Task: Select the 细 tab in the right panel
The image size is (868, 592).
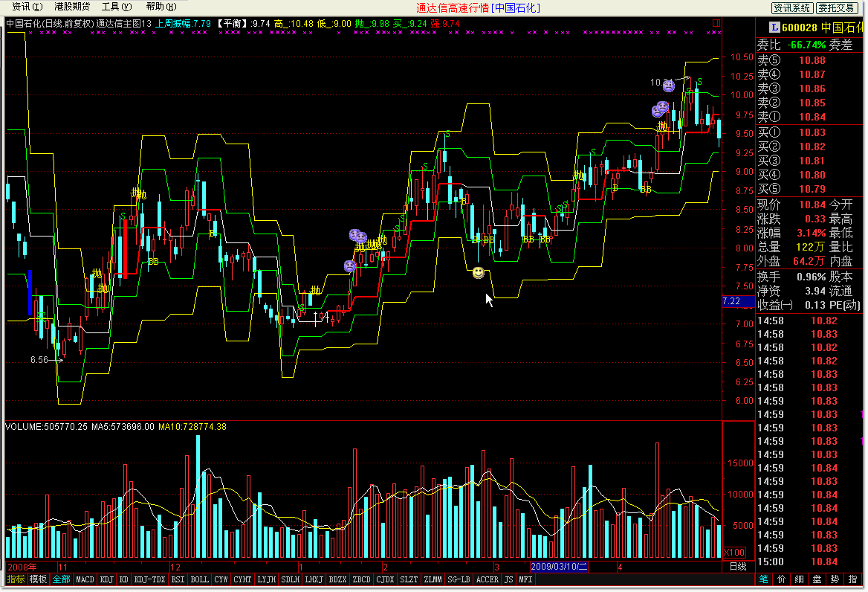Action: (800, 579)
